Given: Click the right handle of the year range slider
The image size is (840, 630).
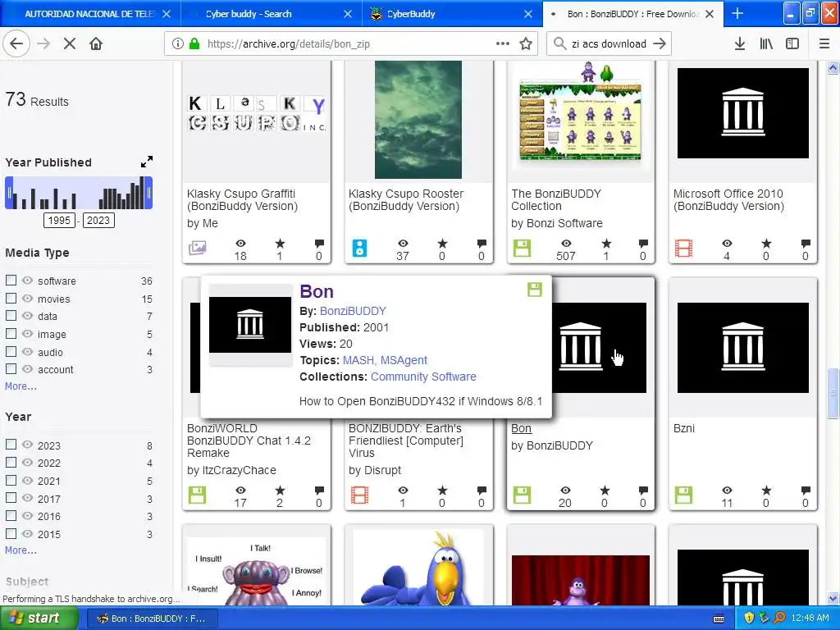Looking at the screenshot, I should [x=148, y=193].
